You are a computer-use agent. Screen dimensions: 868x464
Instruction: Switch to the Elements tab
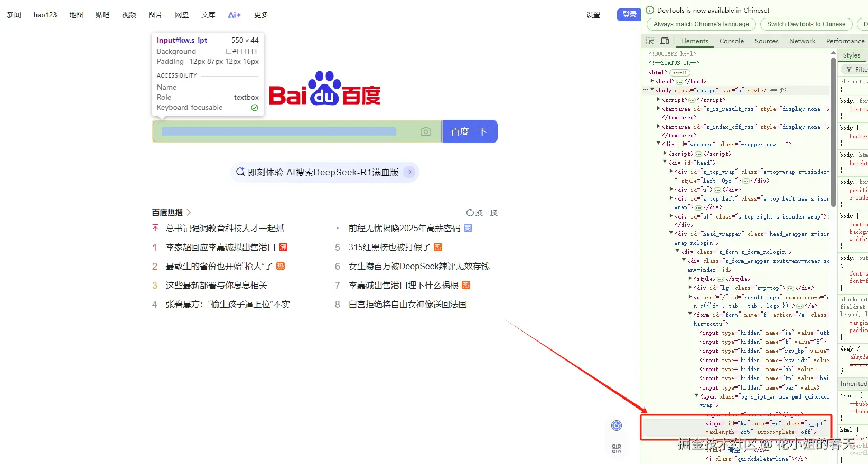pyautogui.click(x=694, y=41)
